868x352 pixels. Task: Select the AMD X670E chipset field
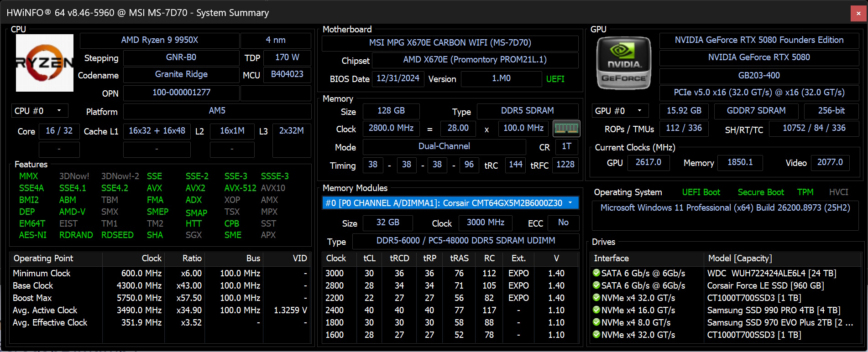tap(475, 60)
